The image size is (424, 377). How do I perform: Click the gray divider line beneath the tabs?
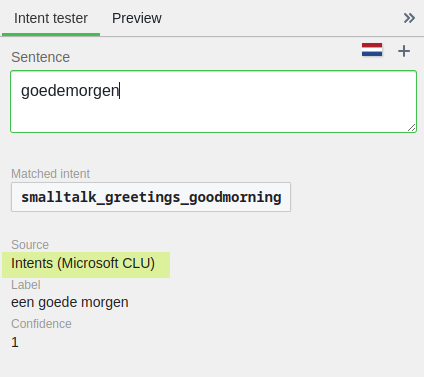(x=262, y=36)
